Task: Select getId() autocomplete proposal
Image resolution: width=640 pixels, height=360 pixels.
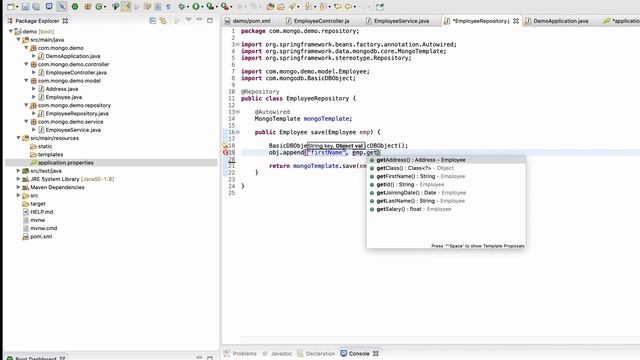Action: tap(446, 184)
